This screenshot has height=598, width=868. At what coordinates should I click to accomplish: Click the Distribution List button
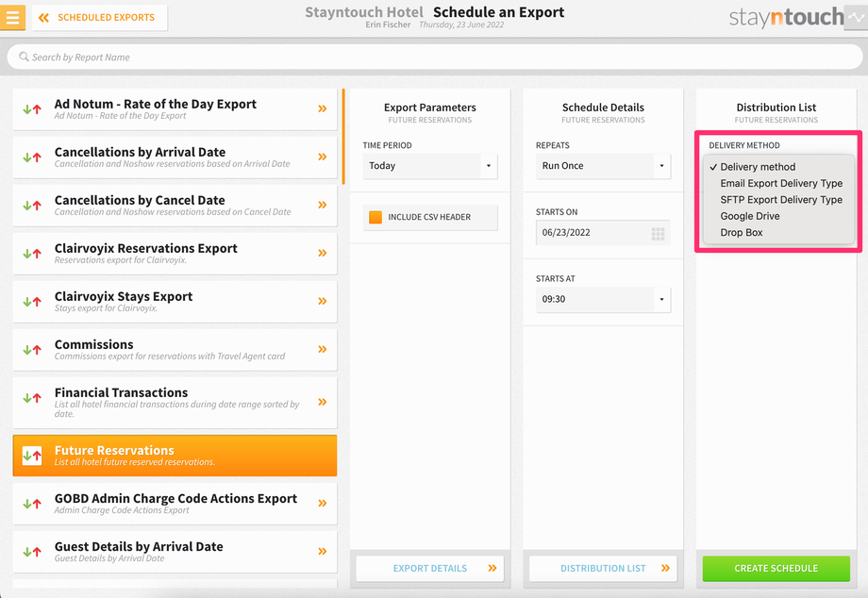(x=603, y=568)
